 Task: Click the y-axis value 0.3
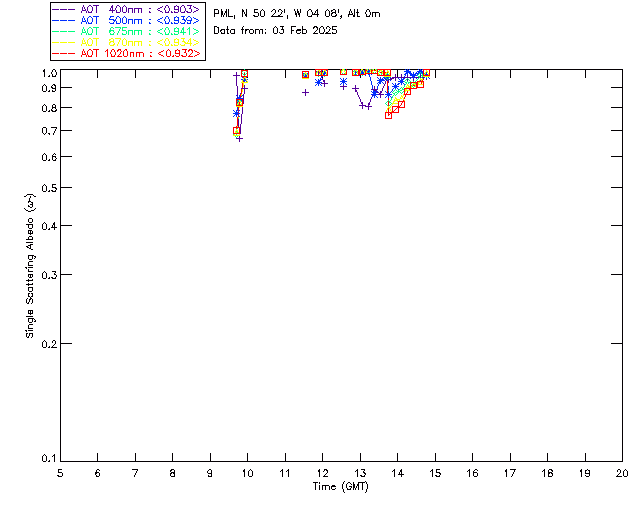tap(49, 275)
